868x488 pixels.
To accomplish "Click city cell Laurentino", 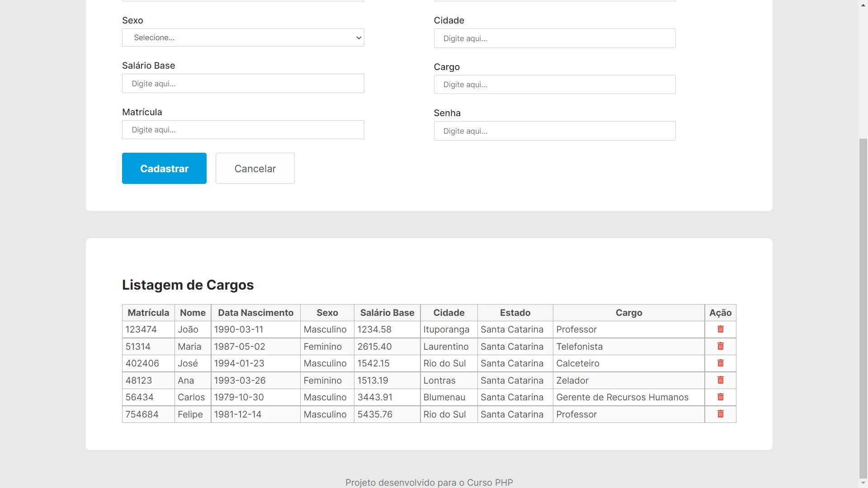I will (x=449, y=347).
